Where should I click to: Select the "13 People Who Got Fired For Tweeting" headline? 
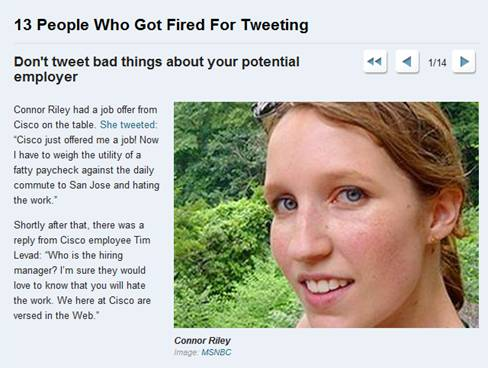(x=161, y=25)
